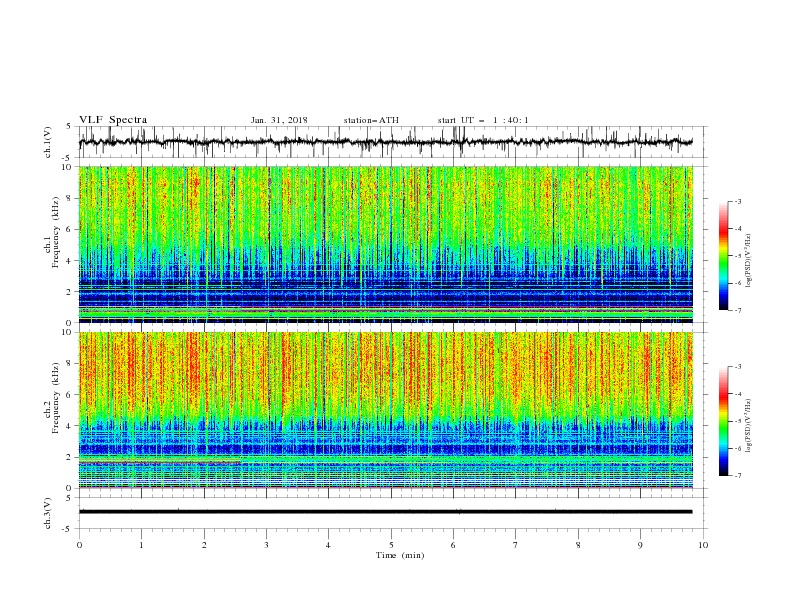Click the ch.1 "Frequency (kHz)" axis label

[x=56, y=233]
